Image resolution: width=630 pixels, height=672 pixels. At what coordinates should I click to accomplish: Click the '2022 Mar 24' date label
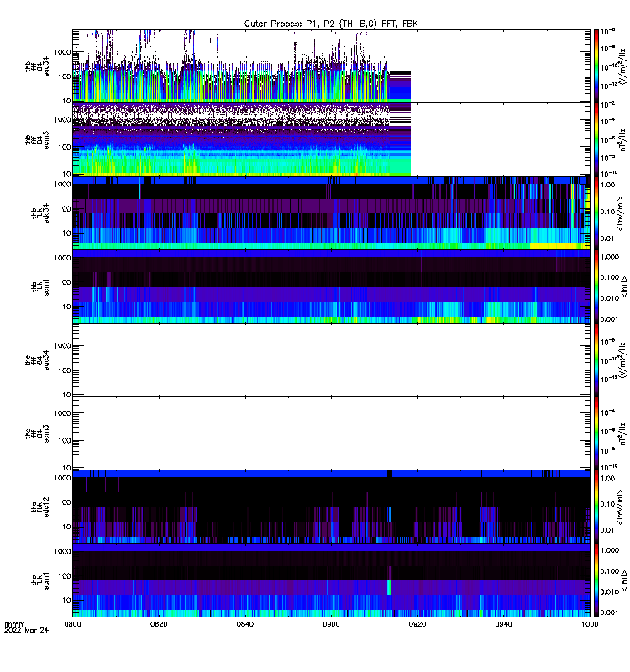click(26, 630)
